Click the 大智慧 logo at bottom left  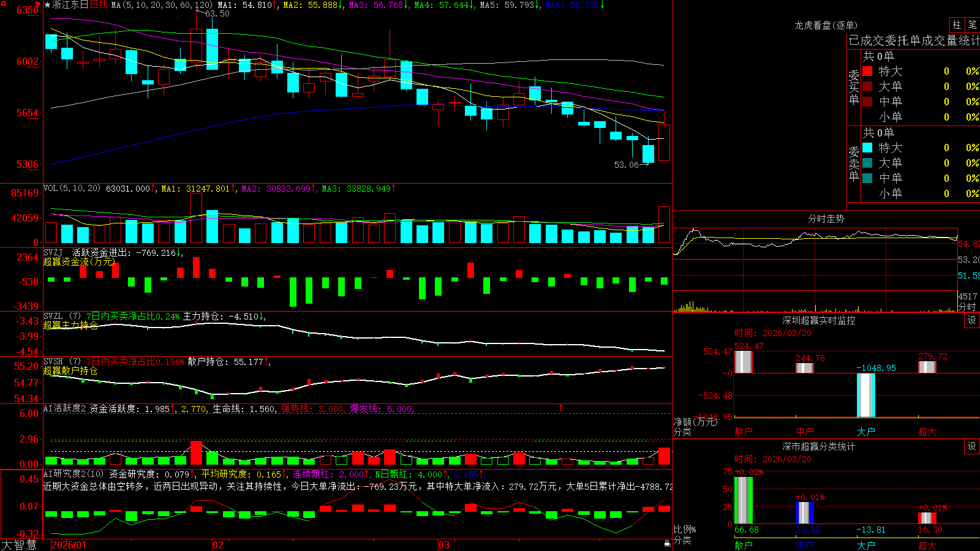[19, 545]
